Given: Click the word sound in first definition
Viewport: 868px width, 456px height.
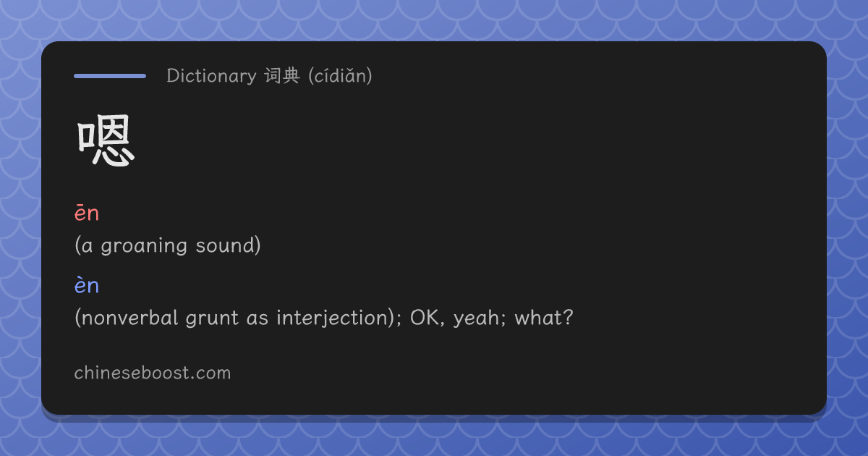Looking at the screenshot, I should point(224,245).
